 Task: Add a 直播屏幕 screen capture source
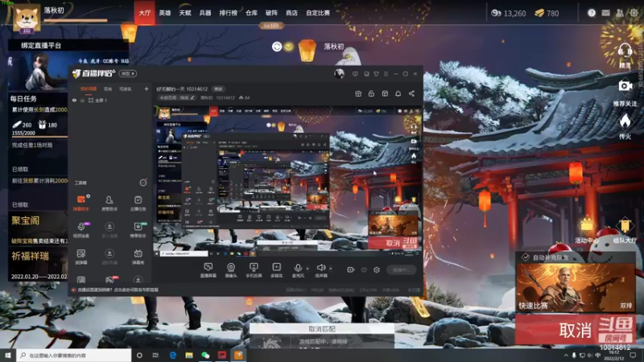[x=208, y=270]
